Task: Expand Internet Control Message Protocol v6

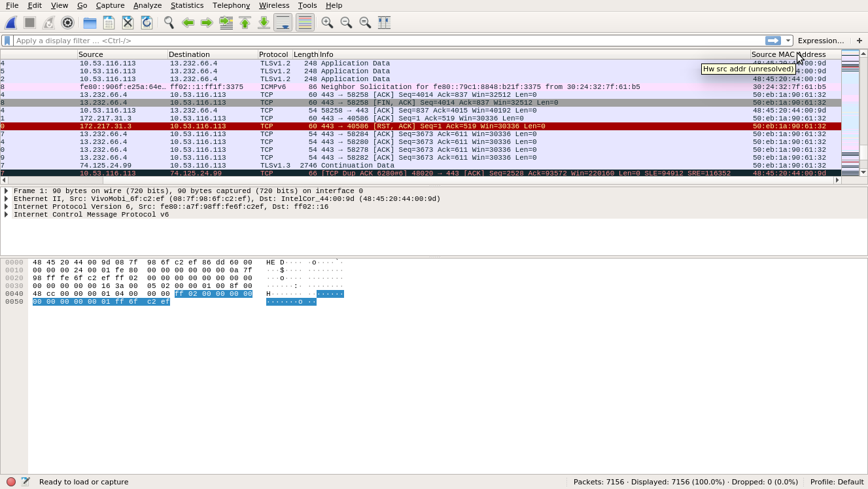Action: (x=7, y=215)
